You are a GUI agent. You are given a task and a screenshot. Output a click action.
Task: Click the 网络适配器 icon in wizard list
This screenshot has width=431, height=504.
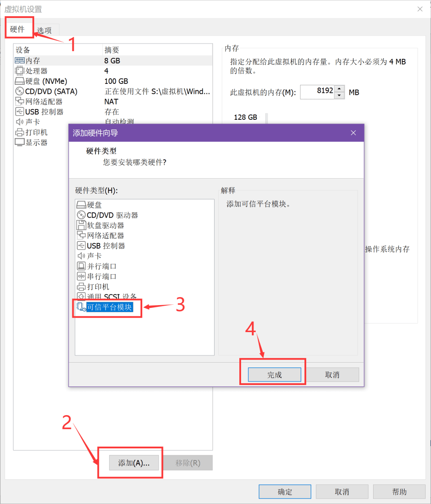pyautogui.click(x=81, y=235)
